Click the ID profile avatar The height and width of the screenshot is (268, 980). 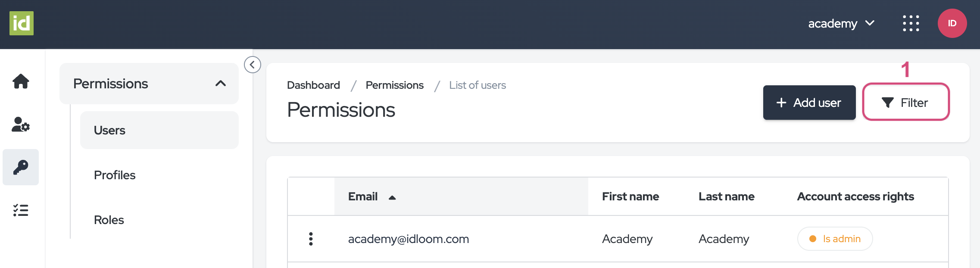pos(952,23)
